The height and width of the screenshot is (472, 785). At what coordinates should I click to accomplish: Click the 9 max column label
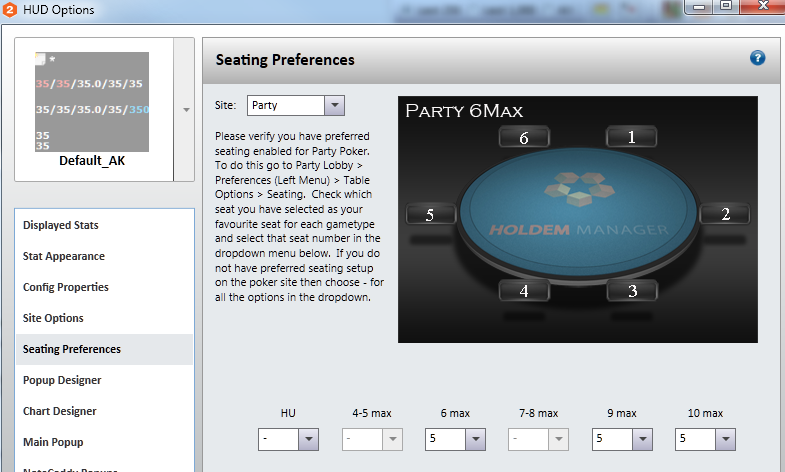(622, 413)
